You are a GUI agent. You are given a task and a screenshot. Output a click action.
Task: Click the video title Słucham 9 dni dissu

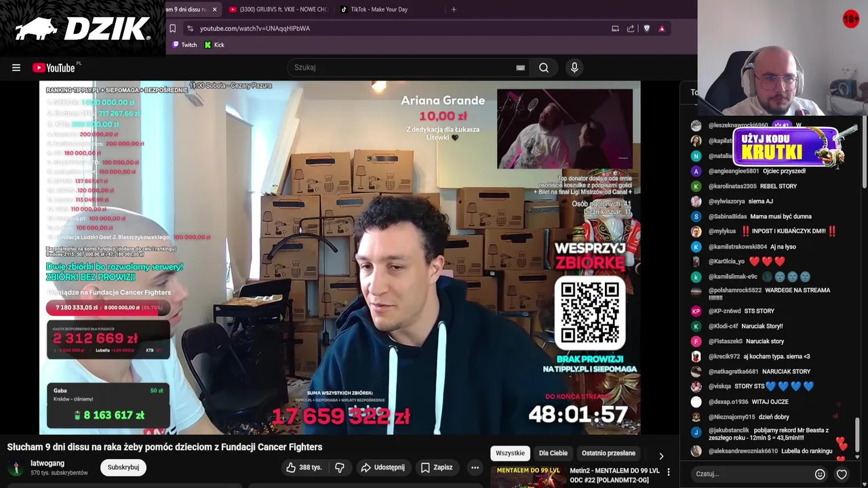point(165,447)
